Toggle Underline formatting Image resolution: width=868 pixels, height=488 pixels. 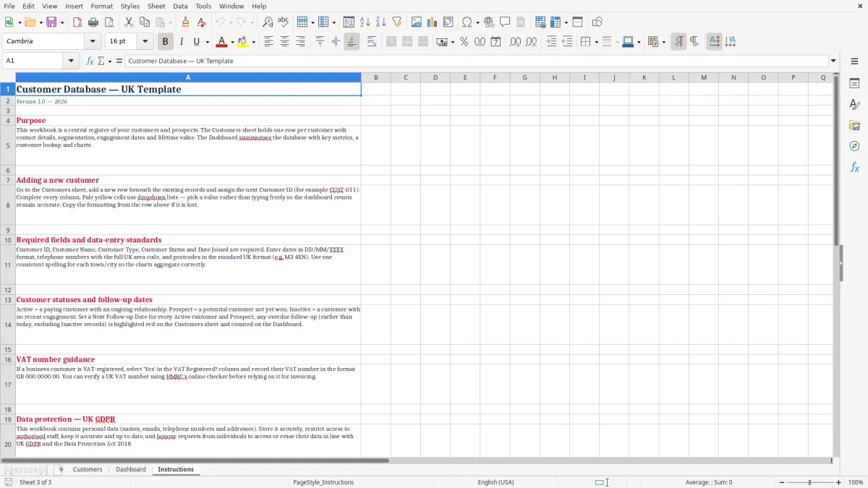(197, 42)
